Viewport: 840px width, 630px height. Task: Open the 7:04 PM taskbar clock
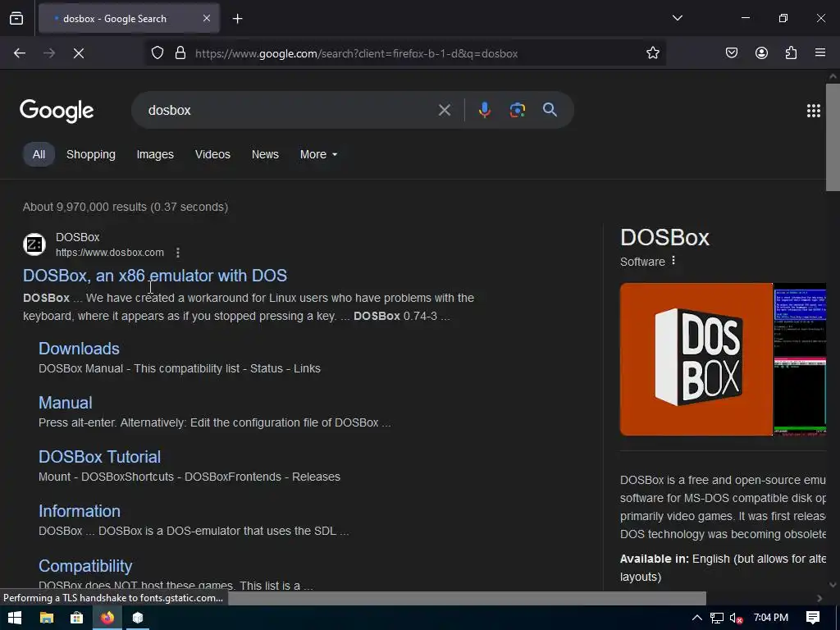(x=771, y=618)
